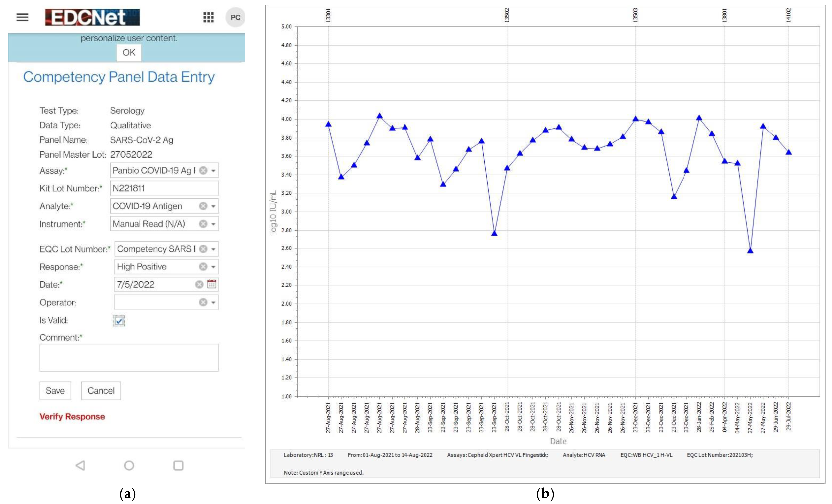Click the Save button

pyautogui.click(x=55, y=391)
